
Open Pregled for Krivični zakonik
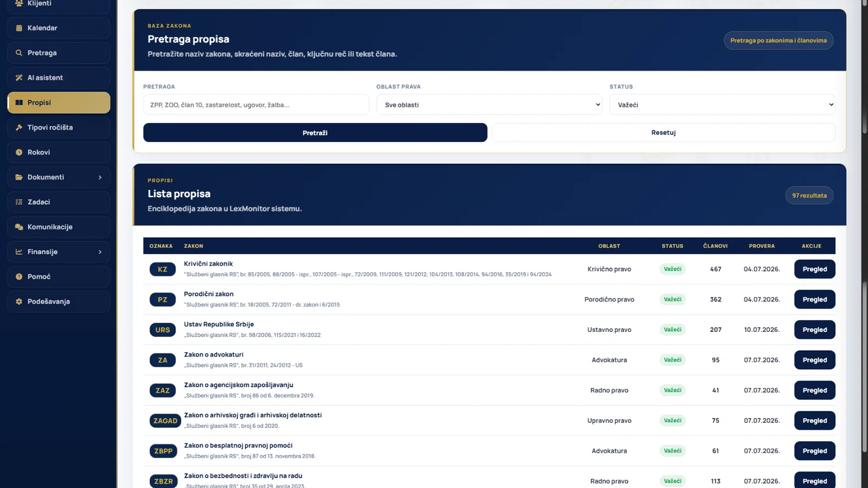[x=815, y=269]
